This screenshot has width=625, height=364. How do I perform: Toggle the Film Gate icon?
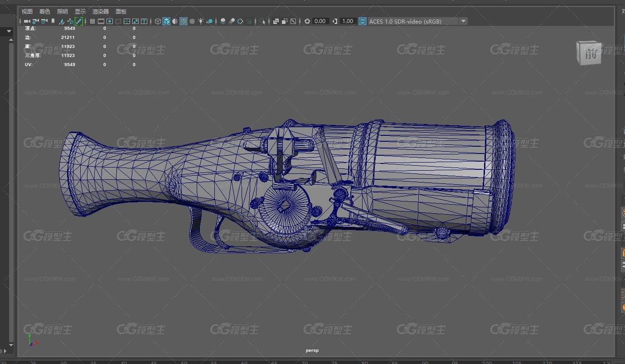101,21
